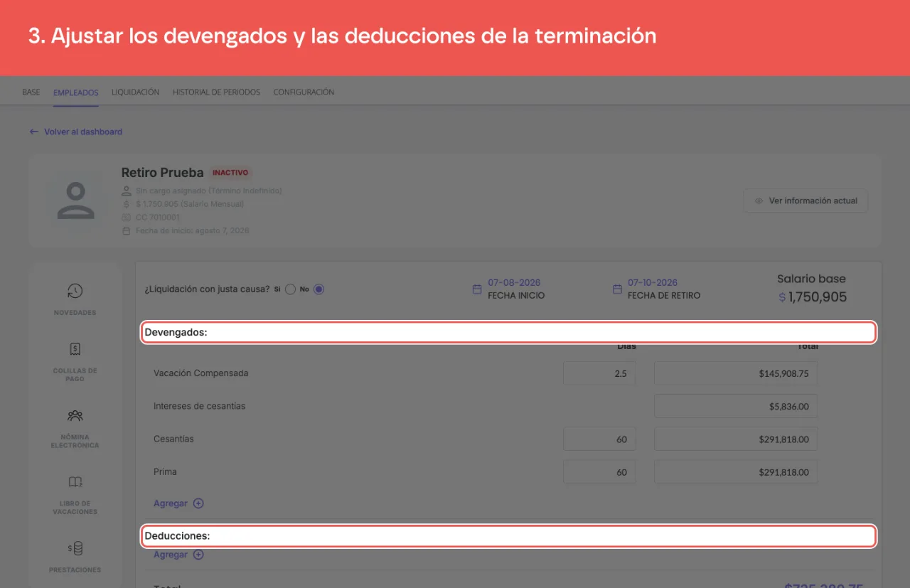Switch to the BASE tab
The width and height of the screenshot is (910, 588).
click(x=31, y=92)
